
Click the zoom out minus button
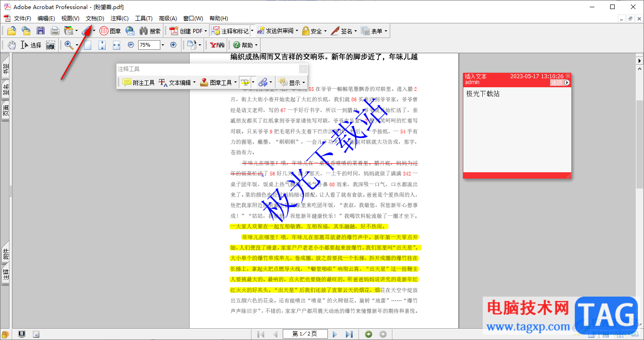(131, 45)
